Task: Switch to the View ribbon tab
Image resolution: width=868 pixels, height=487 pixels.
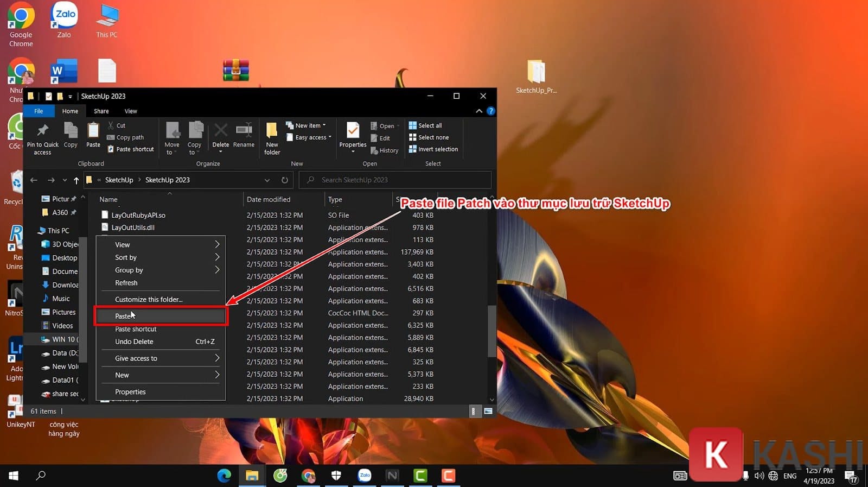Action: tap(131, 111)
